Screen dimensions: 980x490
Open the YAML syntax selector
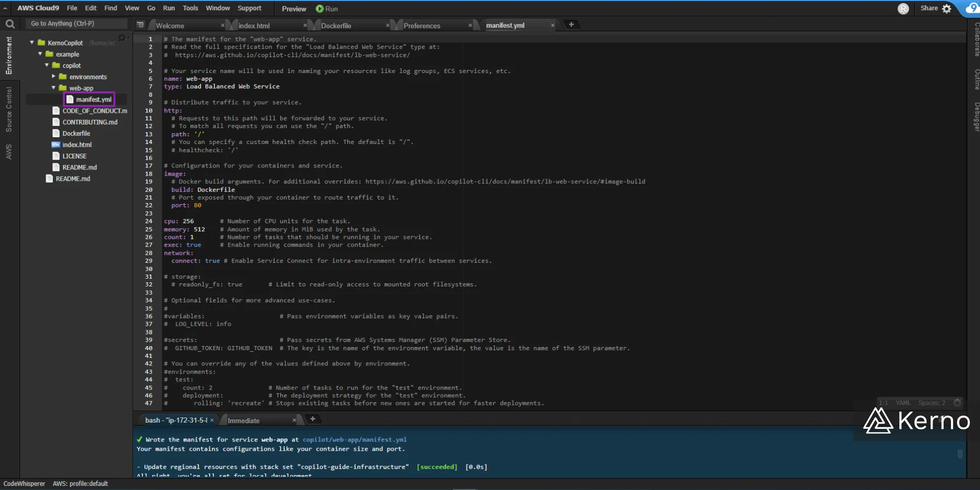click(903, 403)
